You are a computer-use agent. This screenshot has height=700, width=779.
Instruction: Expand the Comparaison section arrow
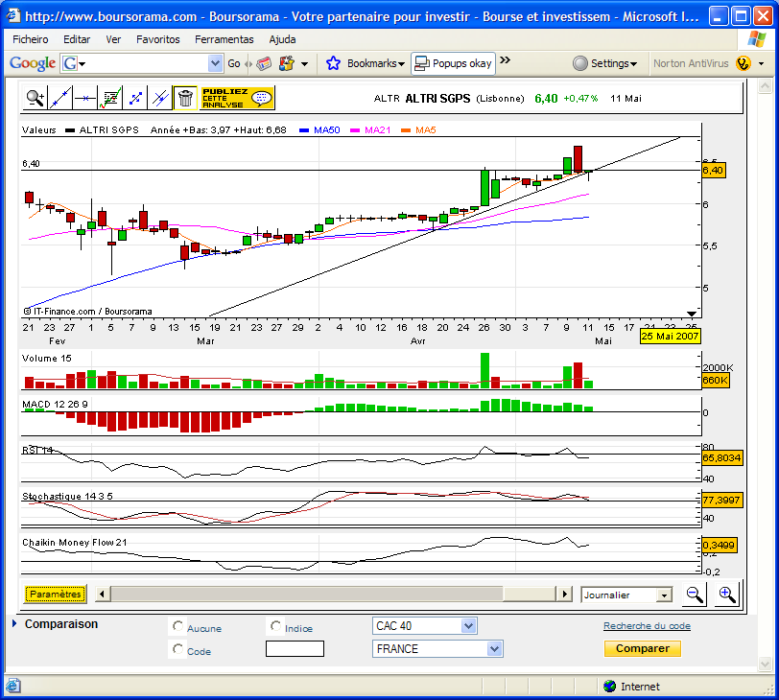14,623
